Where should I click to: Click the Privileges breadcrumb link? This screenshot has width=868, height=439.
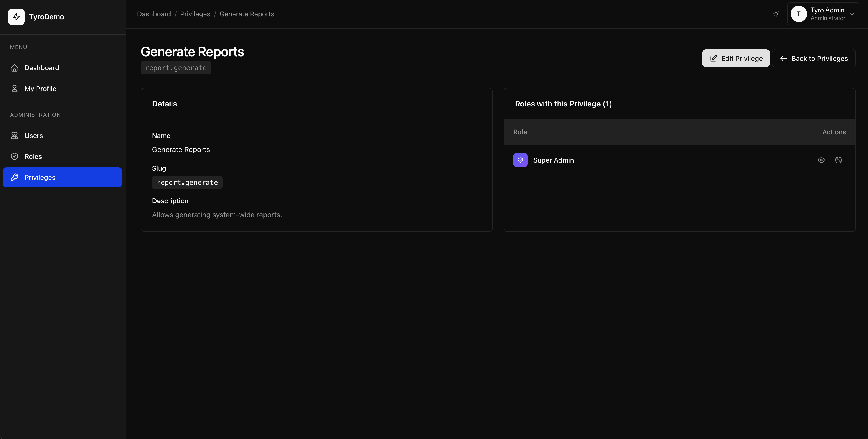pos(195,14)
